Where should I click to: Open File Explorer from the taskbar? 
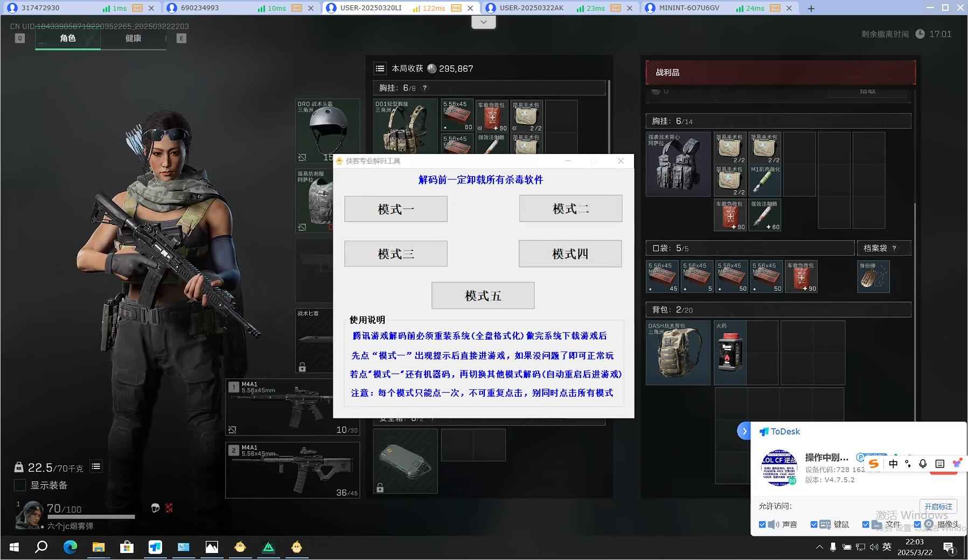[x=98, y=547]
